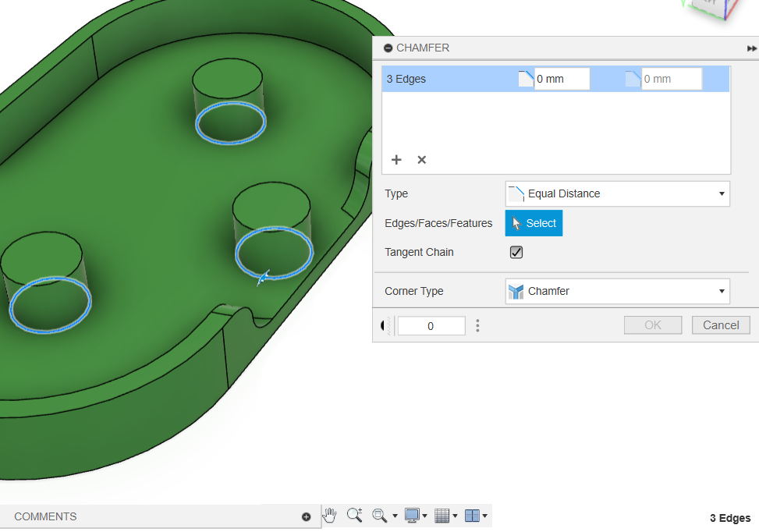Image resolution: width=759 pixels, height=532 pixels.
Task: Click the double-arrow expander on CHAMFER header
Action: point(751,48)
